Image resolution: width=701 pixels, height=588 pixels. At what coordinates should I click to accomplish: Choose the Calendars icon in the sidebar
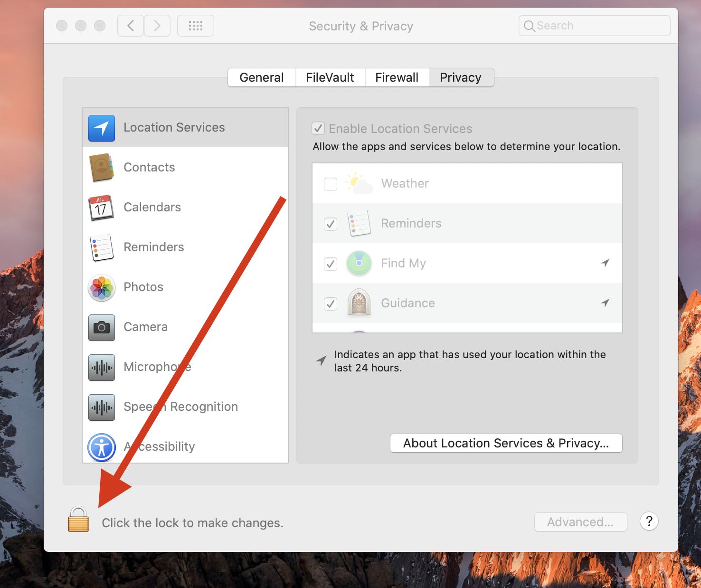point(102,208)
